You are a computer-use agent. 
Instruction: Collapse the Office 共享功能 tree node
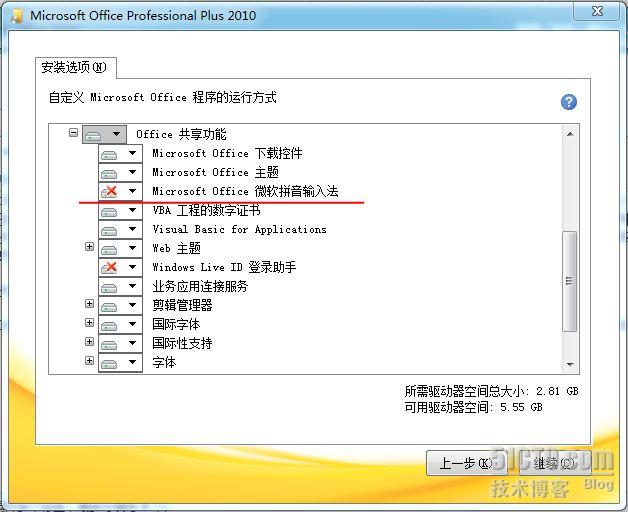[73, 132]
